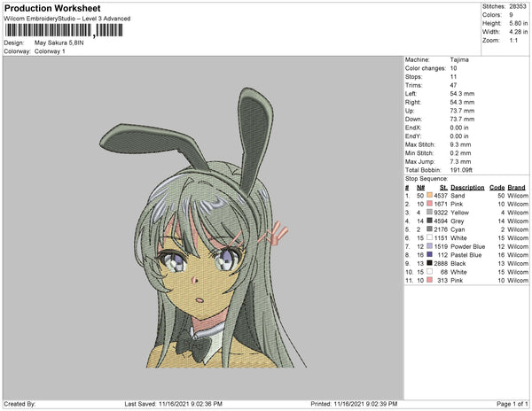
Task: Click the Sand color swatch in row 1
Action: (429, 195)
